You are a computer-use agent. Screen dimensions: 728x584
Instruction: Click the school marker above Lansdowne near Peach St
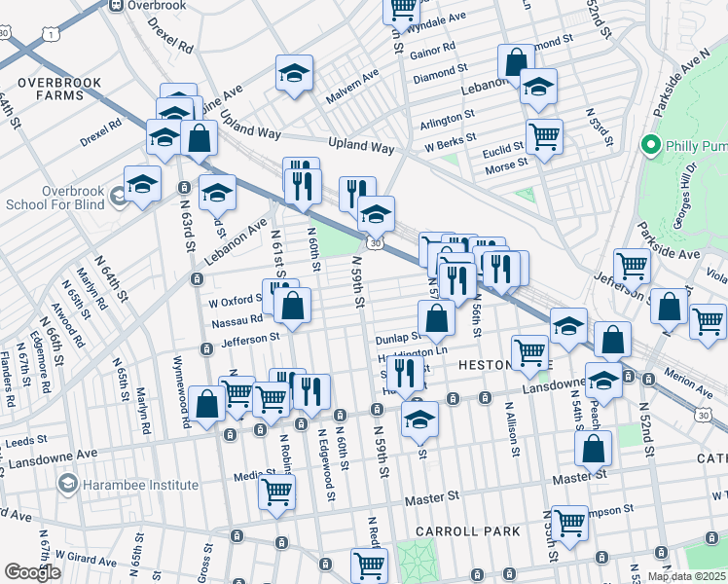[603, 382]
